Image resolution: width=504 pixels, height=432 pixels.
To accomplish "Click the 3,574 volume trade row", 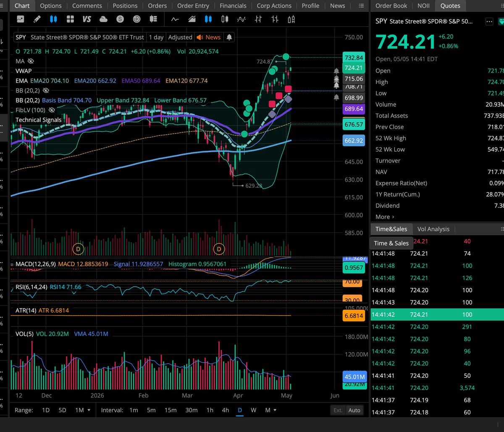I will (437, 388).
